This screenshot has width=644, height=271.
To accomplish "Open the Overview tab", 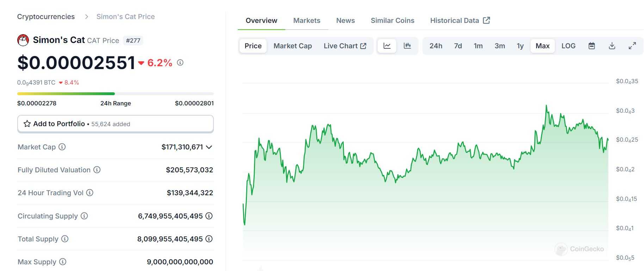I will point(261,20).
